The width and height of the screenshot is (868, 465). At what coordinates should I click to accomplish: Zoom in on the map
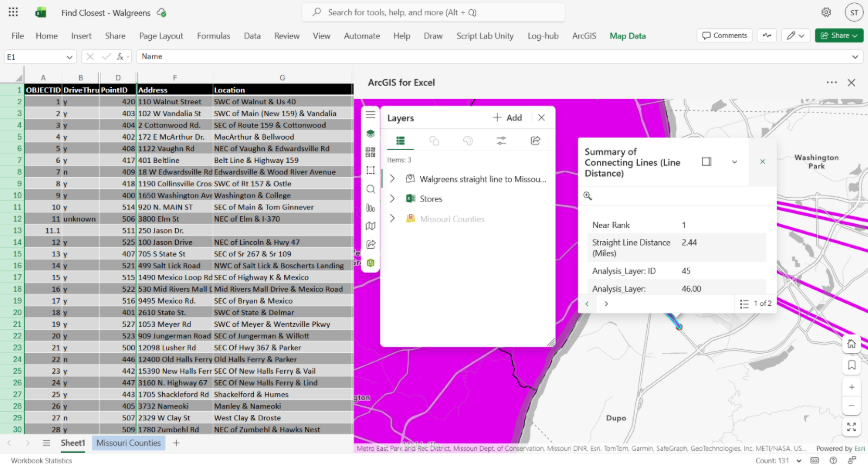click(851, 387)
